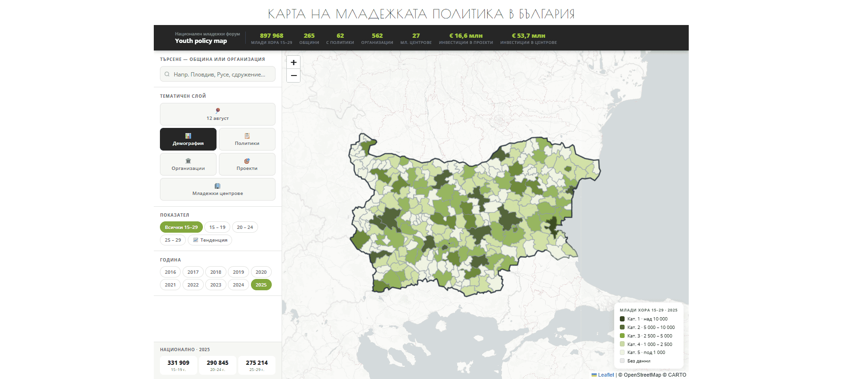Image resolution: width=868 pixels, height=379 pixels.
Task: Select the 15 – 19 age indicator
Action: (217, 227)
